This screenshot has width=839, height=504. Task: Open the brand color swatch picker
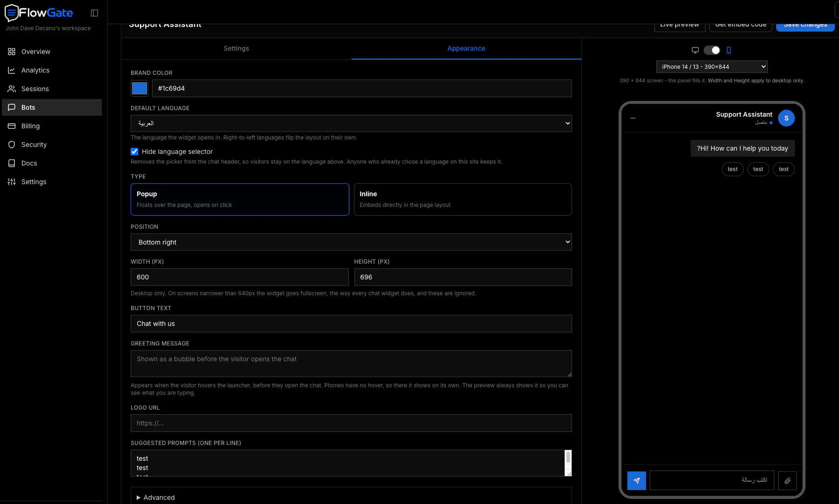pyautogui.click(x=140, y=88)
